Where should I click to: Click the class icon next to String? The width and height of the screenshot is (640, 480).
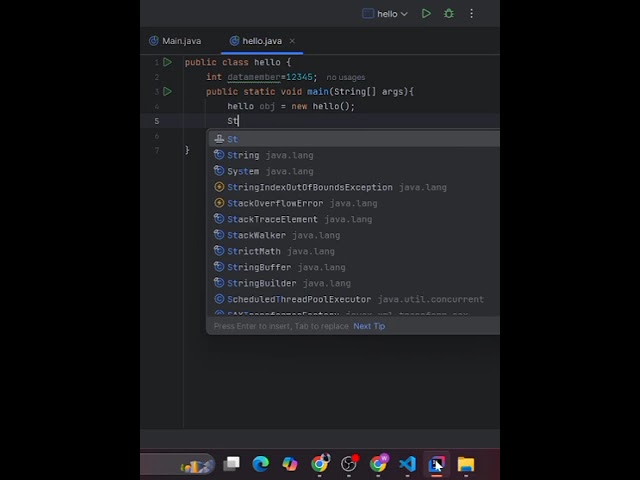pyautogui.click(x=219, y=155)
